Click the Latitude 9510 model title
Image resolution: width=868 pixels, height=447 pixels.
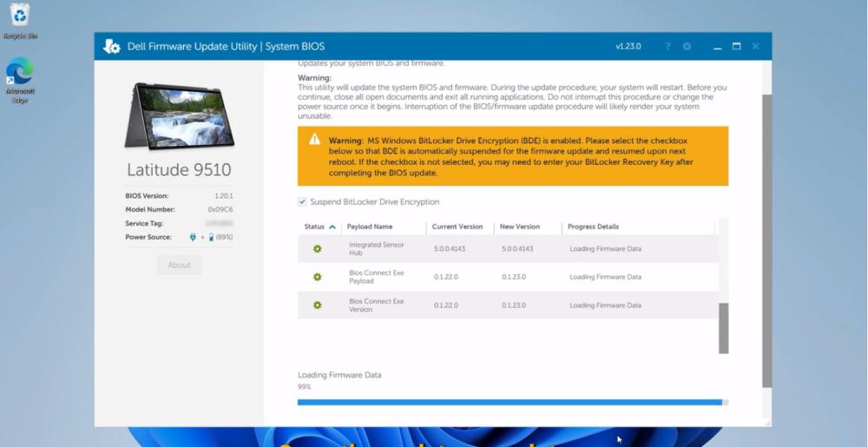[x=179, y=170]
